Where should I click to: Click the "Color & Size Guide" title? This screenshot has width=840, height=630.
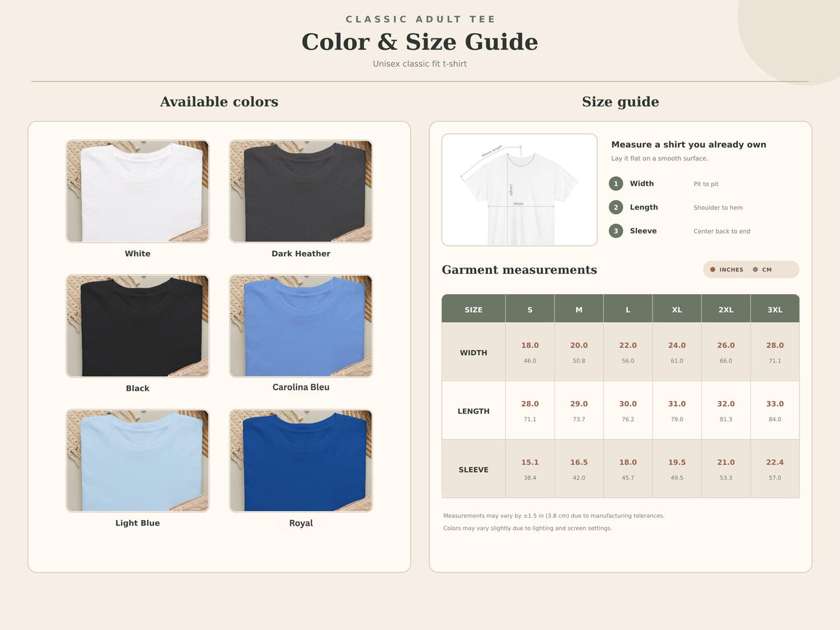click(420, 42)
